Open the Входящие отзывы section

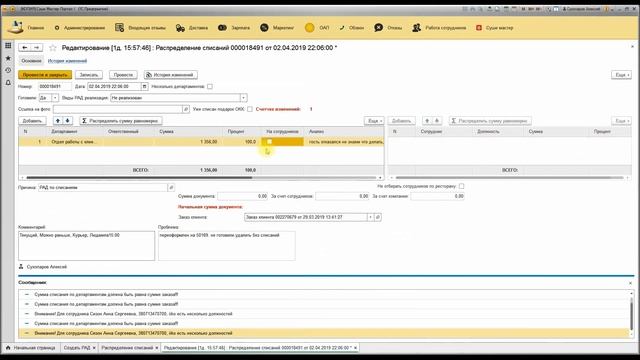[140, 28]
